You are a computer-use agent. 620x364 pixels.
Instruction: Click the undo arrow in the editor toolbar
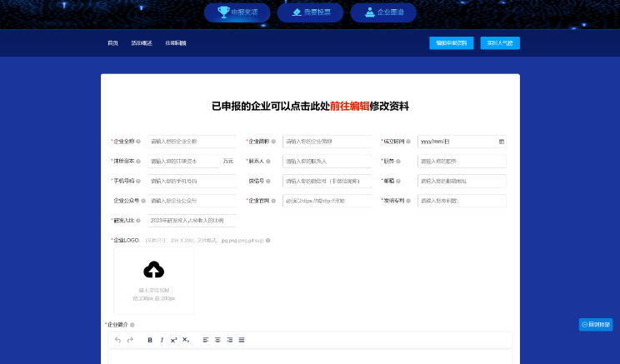117,340
